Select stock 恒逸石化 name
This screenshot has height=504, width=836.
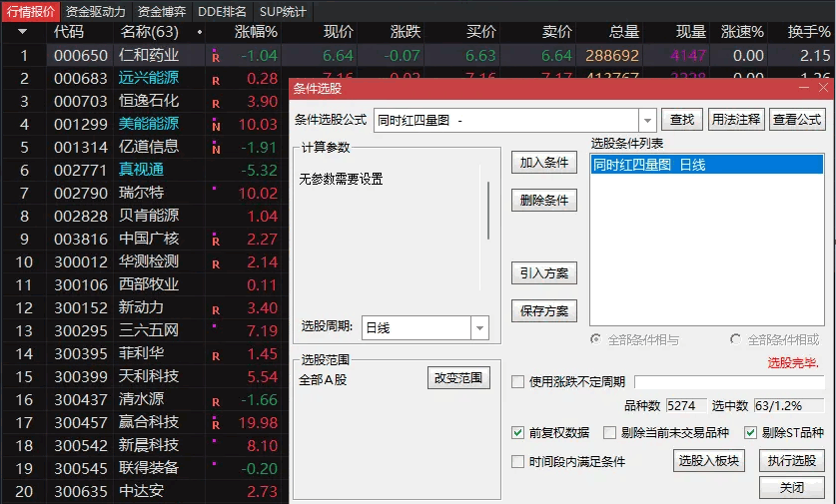tap(149, 101)
